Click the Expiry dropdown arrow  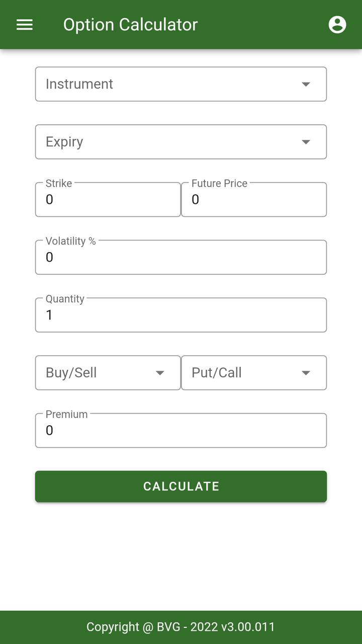306,142
